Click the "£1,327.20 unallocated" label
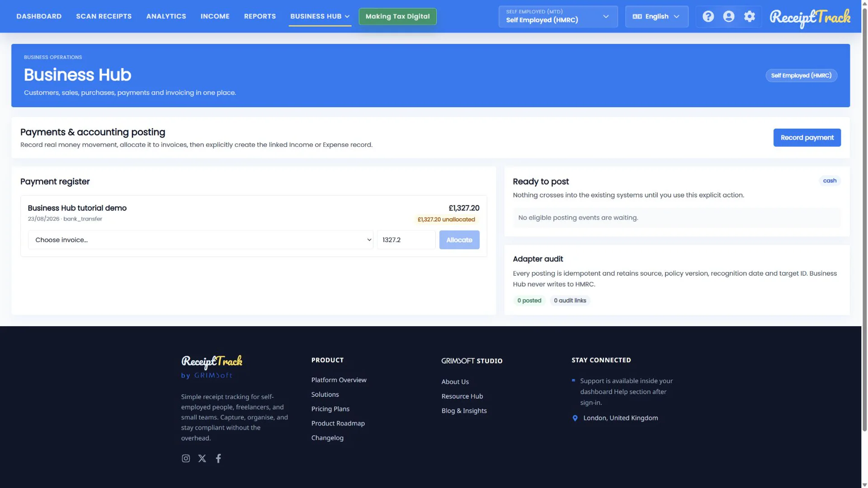 [446, 220]
